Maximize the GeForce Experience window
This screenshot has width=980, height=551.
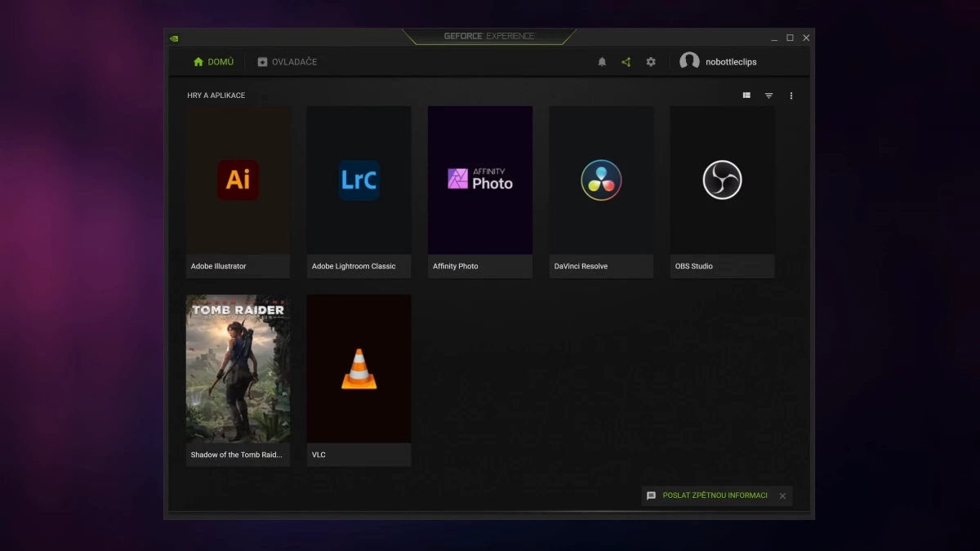tap(790, 38)
